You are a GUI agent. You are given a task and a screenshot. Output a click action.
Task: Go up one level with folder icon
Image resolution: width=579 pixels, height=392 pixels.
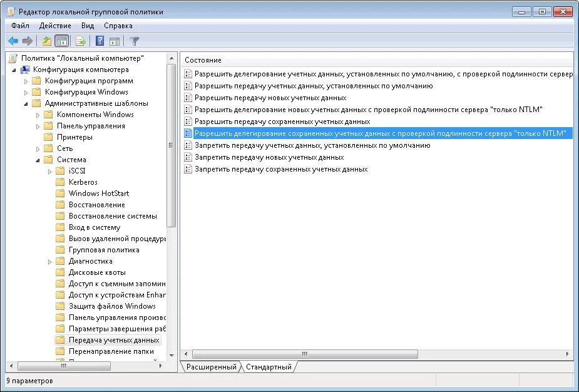[x=46, y=41]
